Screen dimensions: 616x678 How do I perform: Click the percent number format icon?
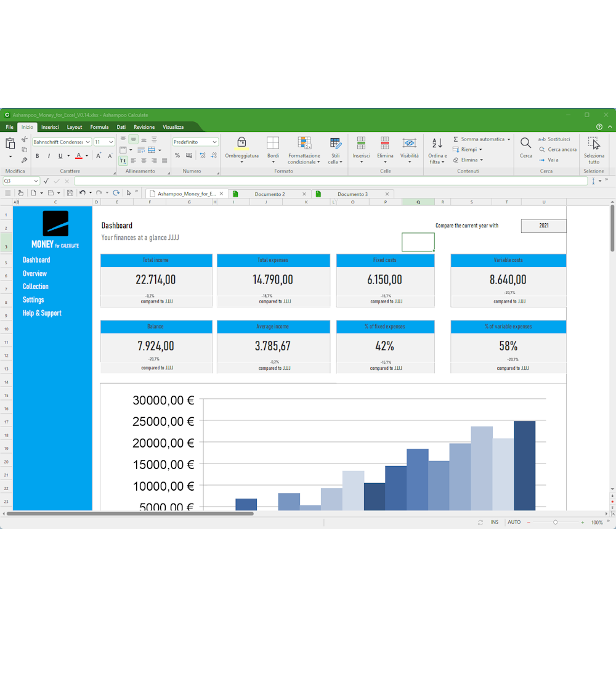pos(177,156)
